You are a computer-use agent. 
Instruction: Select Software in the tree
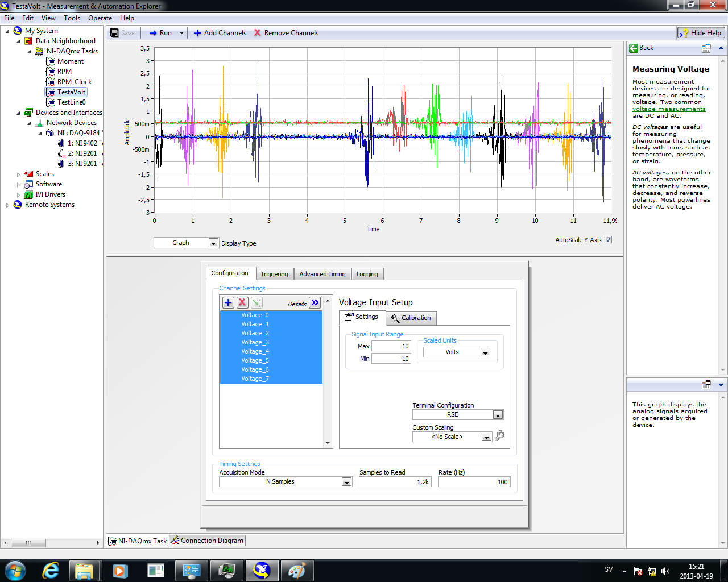(x=49, y=184)
